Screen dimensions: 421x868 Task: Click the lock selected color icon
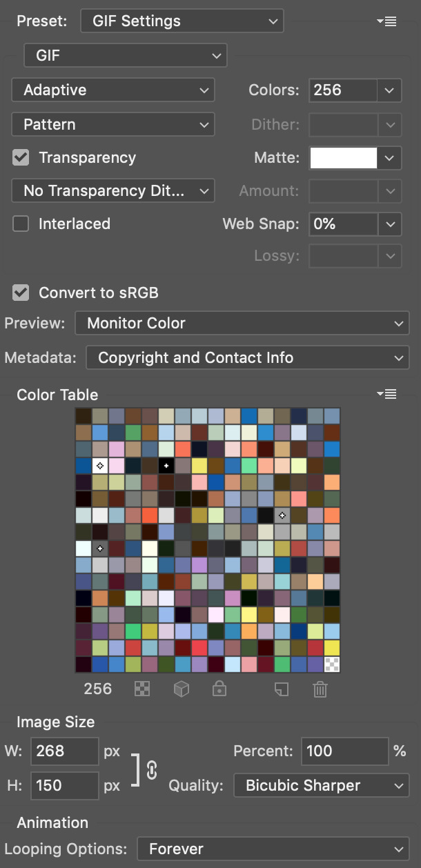coord(219,689)
